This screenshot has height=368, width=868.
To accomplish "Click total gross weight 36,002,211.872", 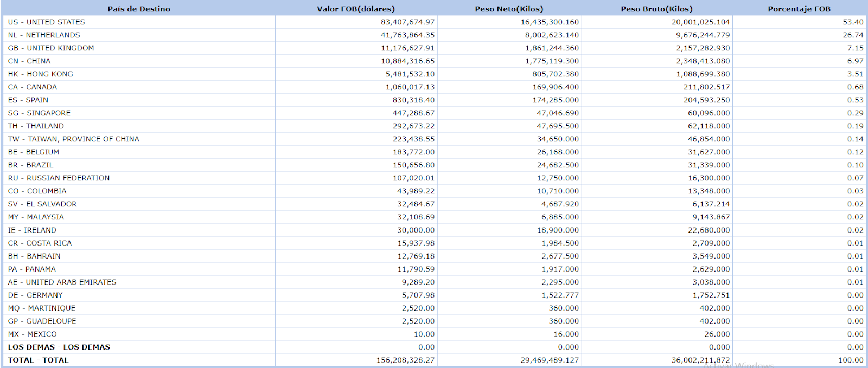I will tap(700, 360).
